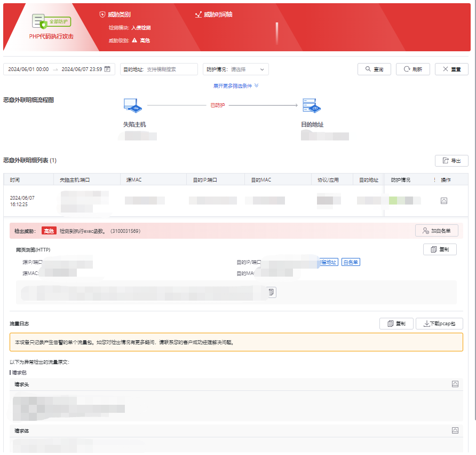Click the 已防护 status label in flow diagram
This screenshot has width=476, height=455.
coord(217,105)
